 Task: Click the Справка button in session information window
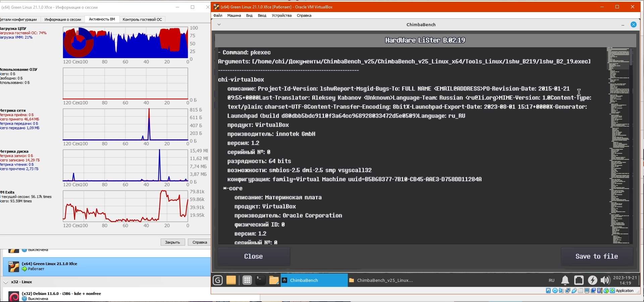[x=200, y=242]
